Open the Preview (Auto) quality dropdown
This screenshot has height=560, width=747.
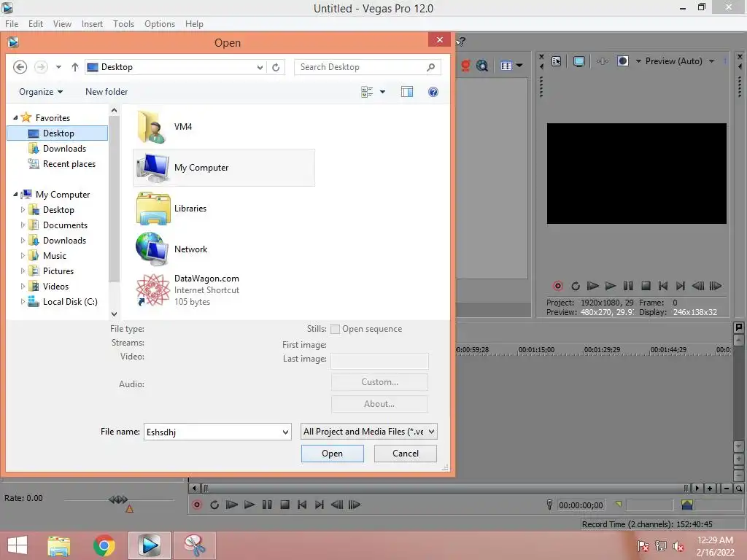pos(711,61)
